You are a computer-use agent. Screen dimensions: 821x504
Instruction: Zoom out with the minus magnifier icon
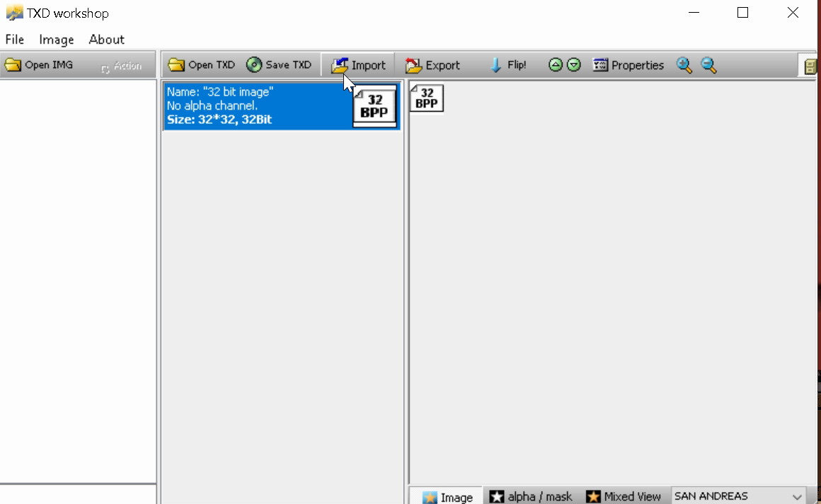709,65
